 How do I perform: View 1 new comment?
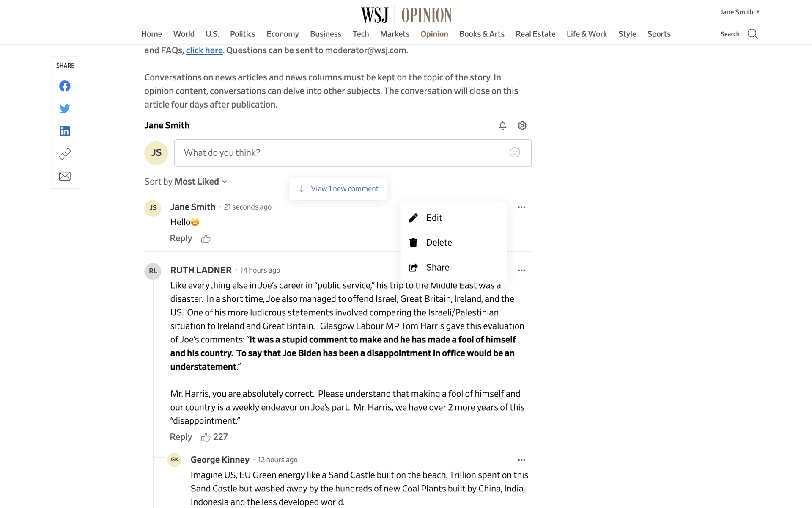tap(338, 189)
